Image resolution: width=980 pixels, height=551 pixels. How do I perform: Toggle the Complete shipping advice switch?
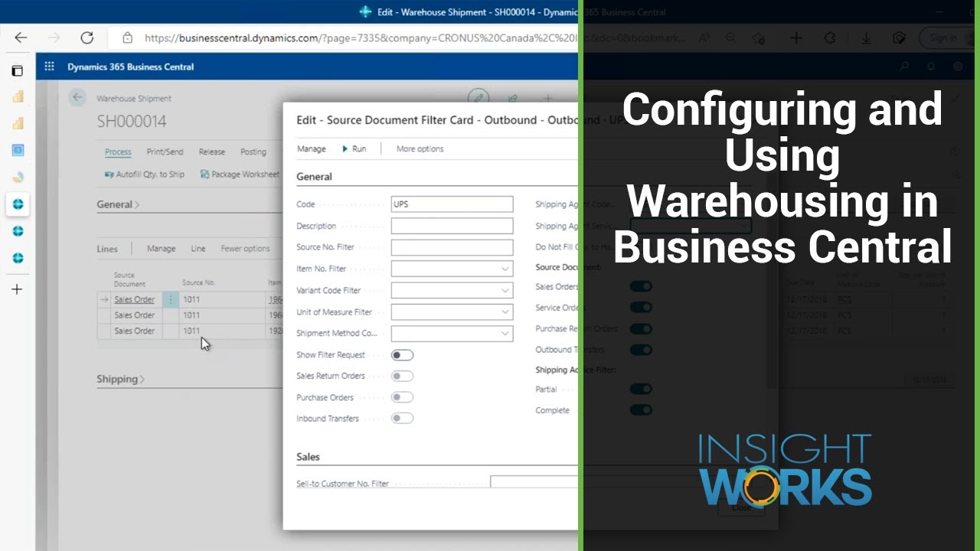(x=641, y=410)
